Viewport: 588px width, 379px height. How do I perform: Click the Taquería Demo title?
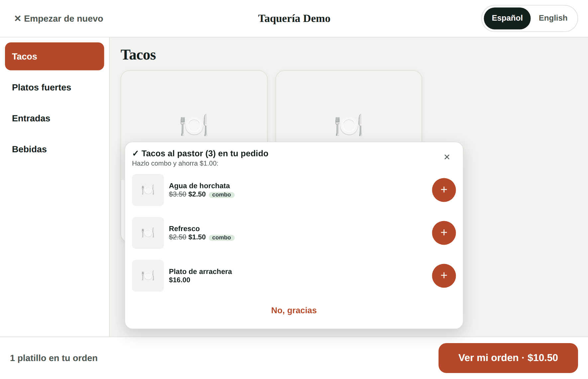pyautogui.click(x=294, y=19)
